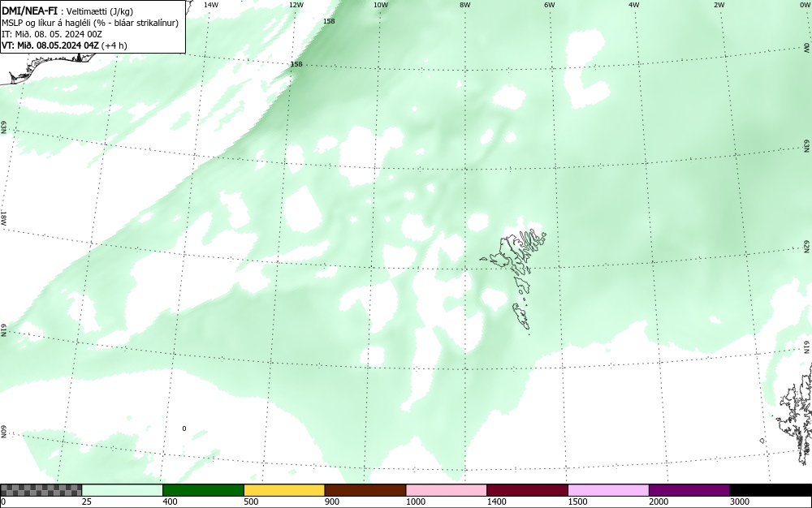Click the Suðuroy island outline south of Faroes
The height and width of the screenshot is (508, 812).
pyautogui.click(x=522, y=316)
